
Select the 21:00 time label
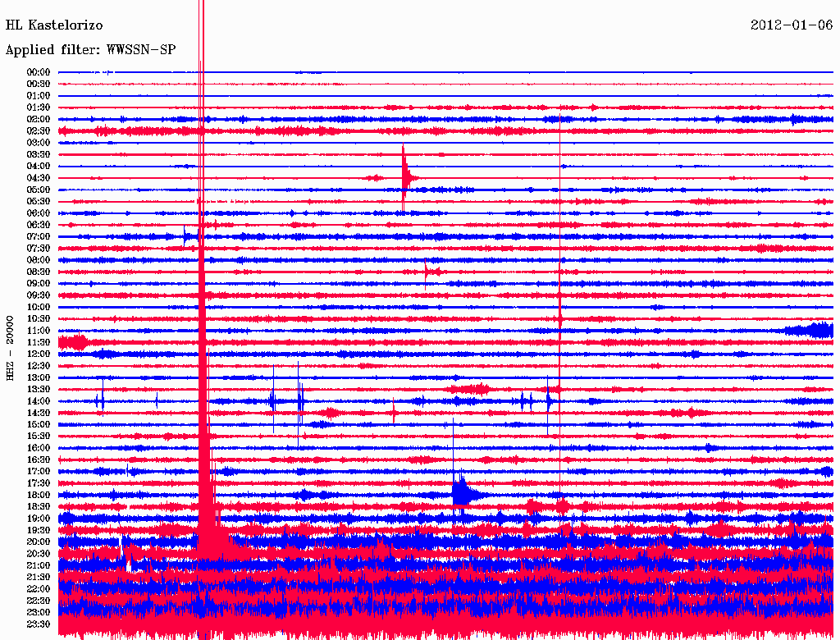39,565
